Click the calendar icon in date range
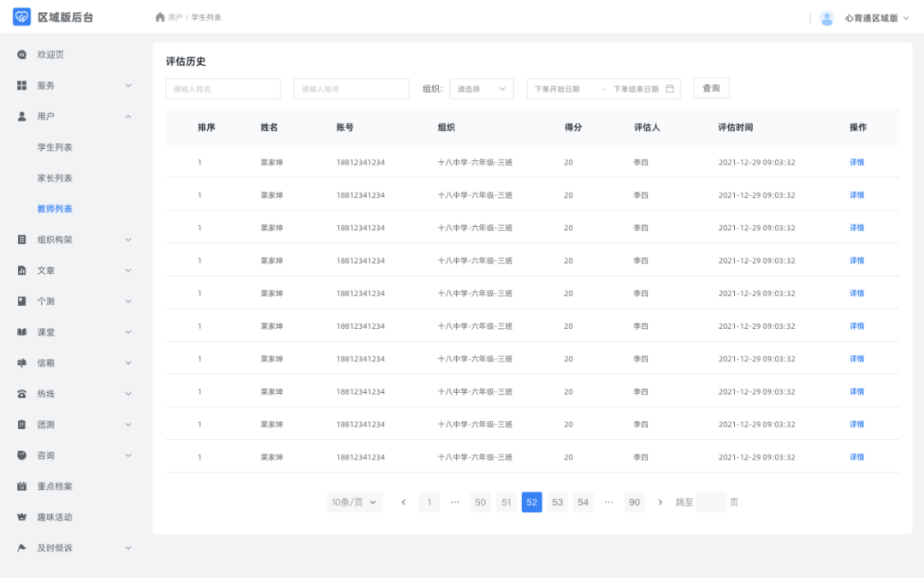This screenshot has height=578, width=924. 670,88
